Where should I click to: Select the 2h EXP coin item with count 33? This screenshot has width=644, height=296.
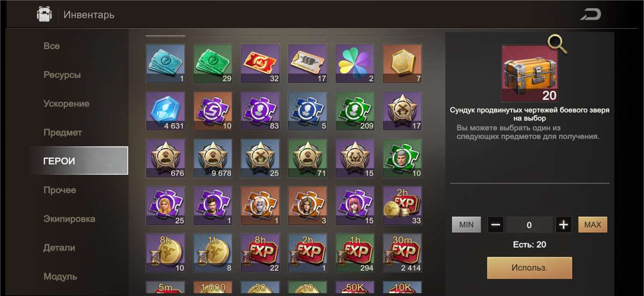tap(402, 206)
